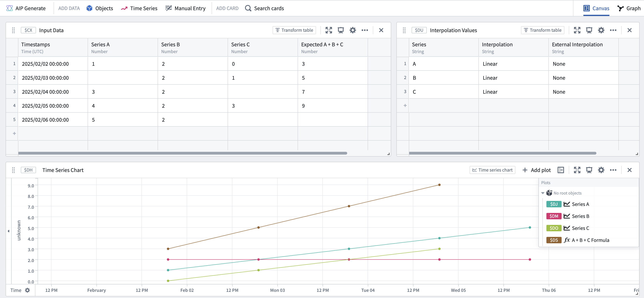
Task: Click the Interpolation Values horizontal scrollbar
Action: 502,153
